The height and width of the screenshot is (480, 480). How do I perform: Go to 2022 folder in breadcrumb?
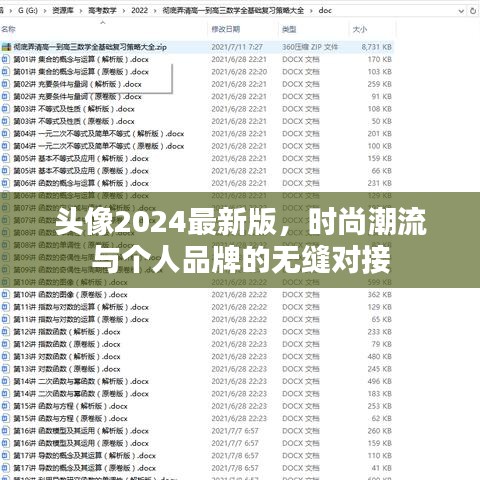tap(139, 11)
